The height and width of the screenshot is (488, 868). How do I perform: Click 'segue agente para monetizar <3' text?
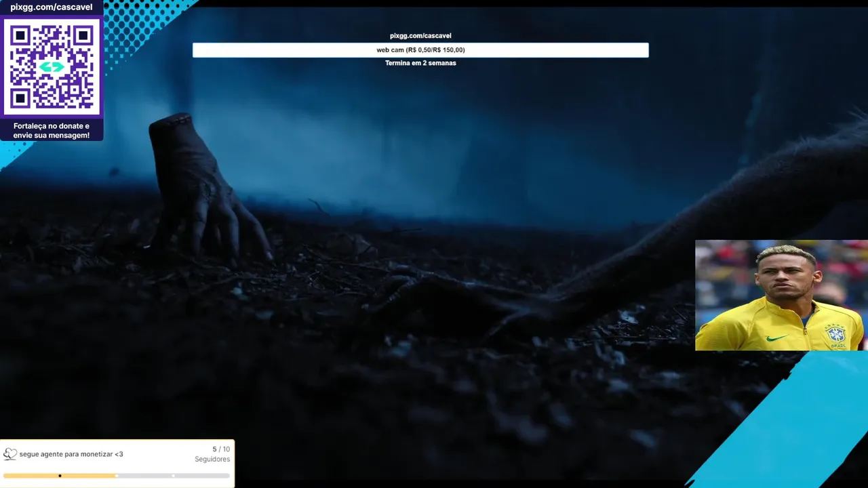71,454
